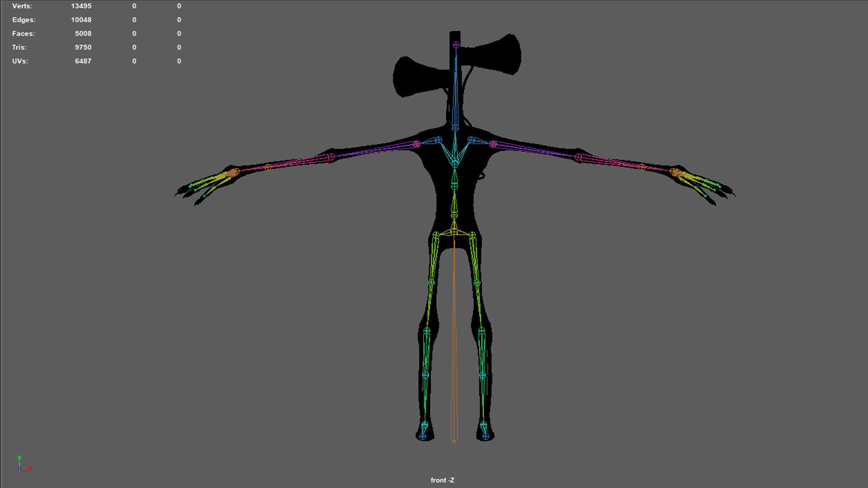Select the cyan chest joint below the neck
The width and height of the screenshot is (868, 488).
pos(455,164)
